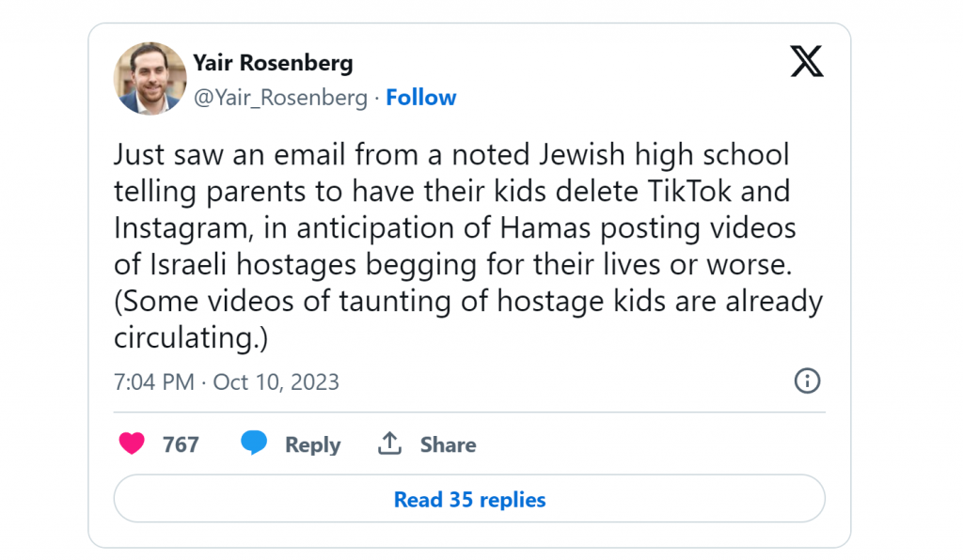Screen dimensions: 963x560
Task: Click the Oct 10, 2023 date
Action: [x=276, y=382]
